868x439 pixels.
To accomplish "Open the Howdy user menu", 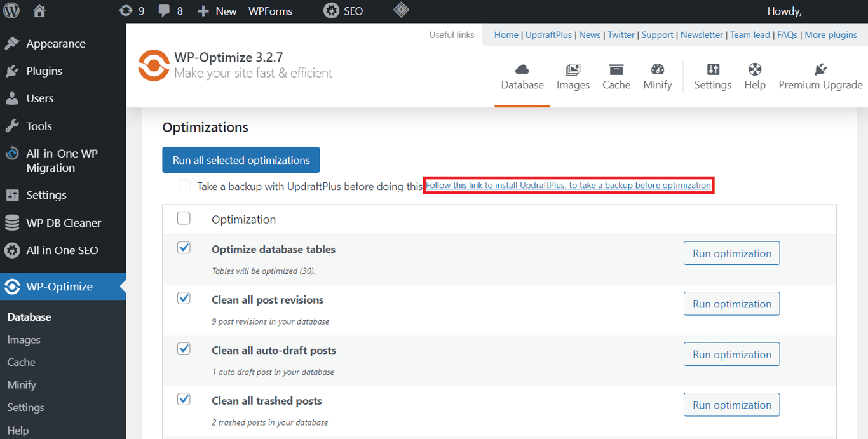I will coord(784,10).
